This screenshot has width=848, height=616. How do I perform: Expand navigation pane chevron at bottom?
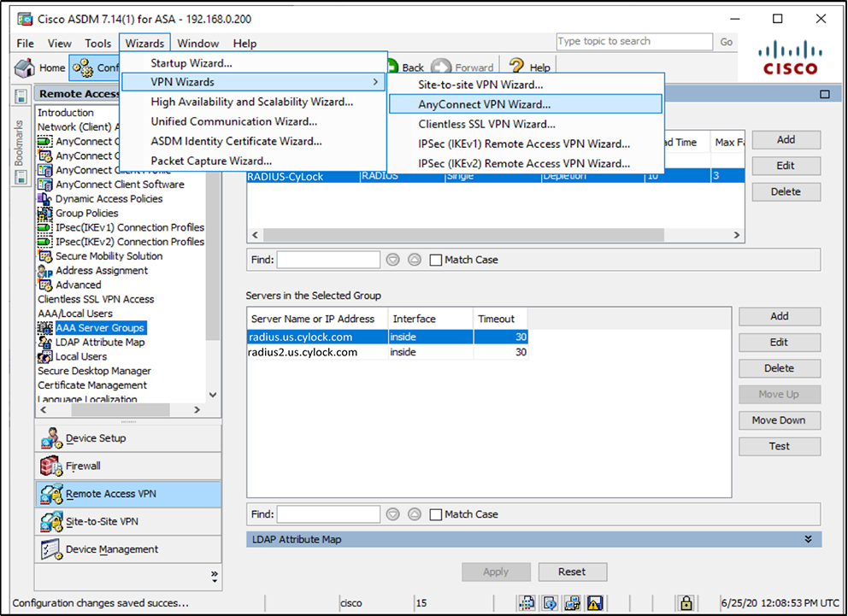click(x=214, y=575)
